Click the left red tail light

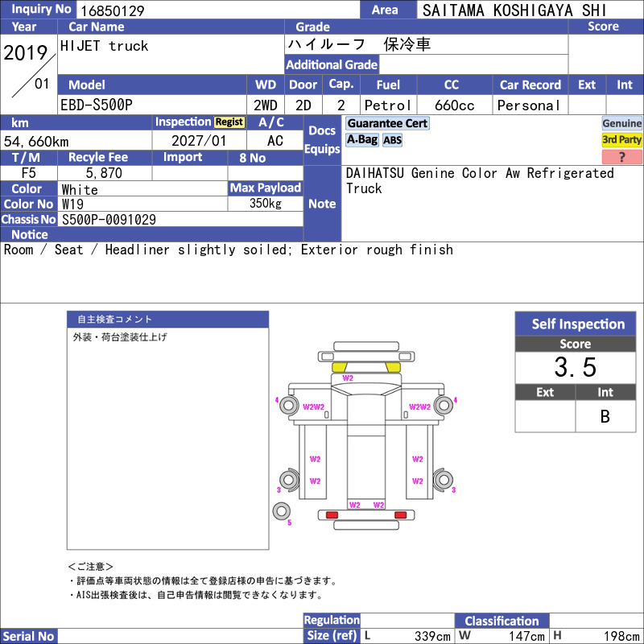coord(332,515)
